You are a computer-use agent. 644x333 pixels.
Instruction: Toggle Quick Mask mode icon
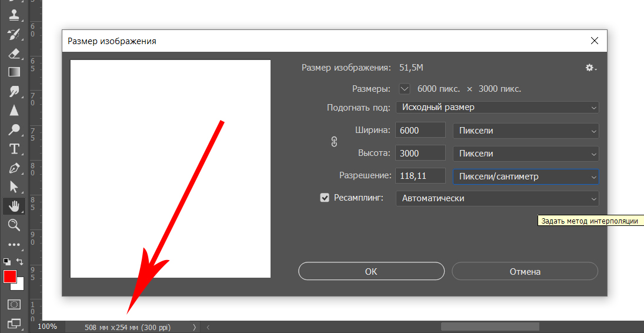coord(14,305)
